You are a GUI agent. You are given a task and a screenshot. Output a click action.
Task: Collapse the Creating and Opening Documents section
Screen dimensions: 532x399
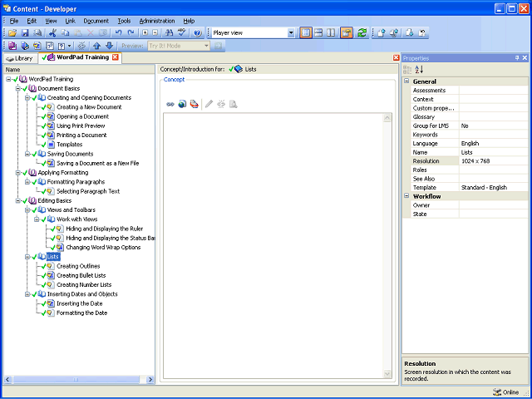click(x=27, y=98)
